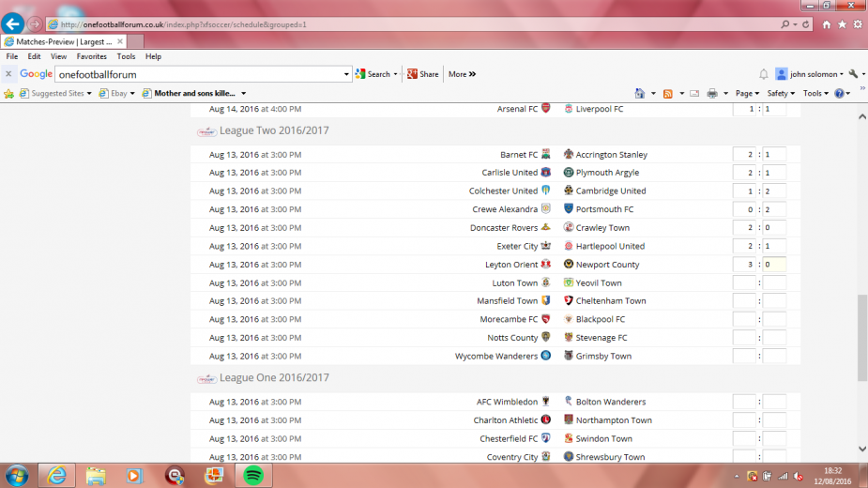Image resolution: width=868 pixels, height=488 pixels.
Task: Open the Suggested Sites dropdown
Action: tap(89, 94)
